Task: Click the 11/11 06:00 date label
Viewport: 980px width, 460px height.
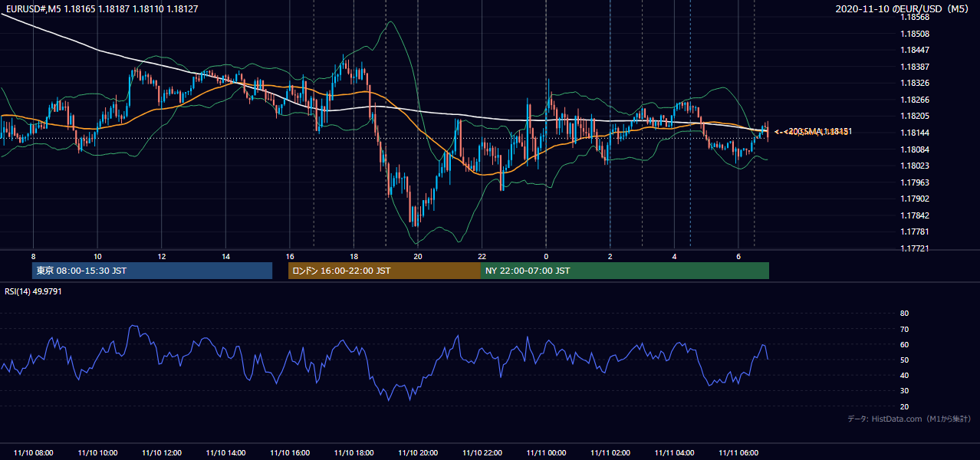Action: (738, 453)
